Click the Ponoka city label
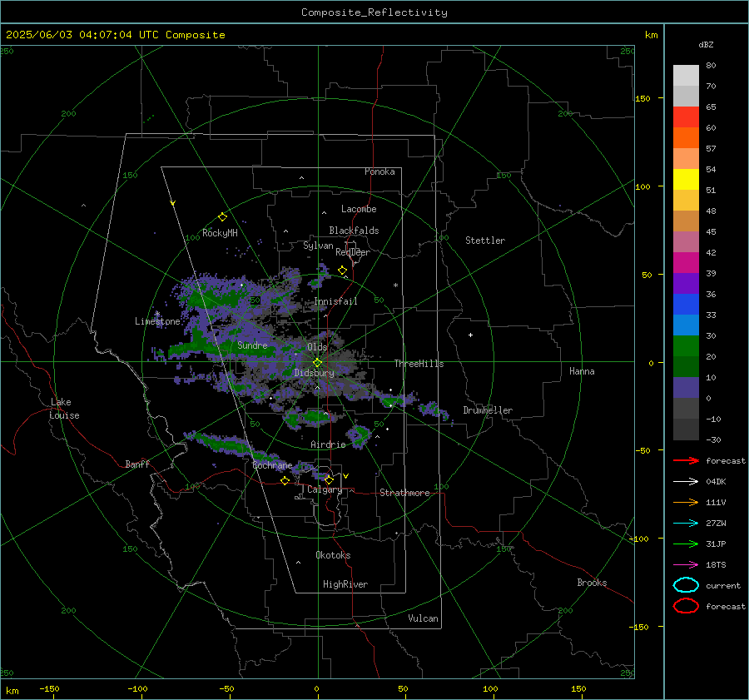This screenshot has height=700, width=749. click(x=379, y=171)
